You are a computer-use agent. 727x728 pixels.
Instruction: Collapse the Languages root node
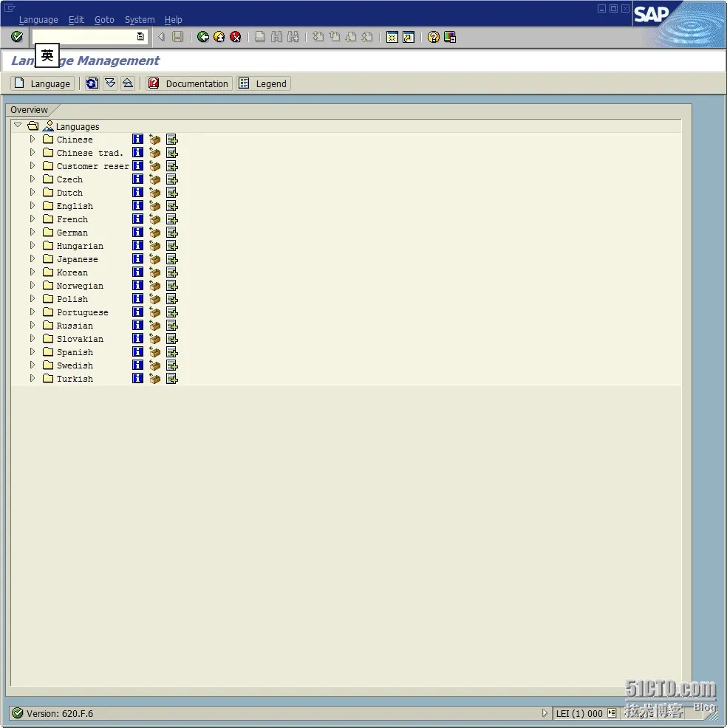click(18, 126)
